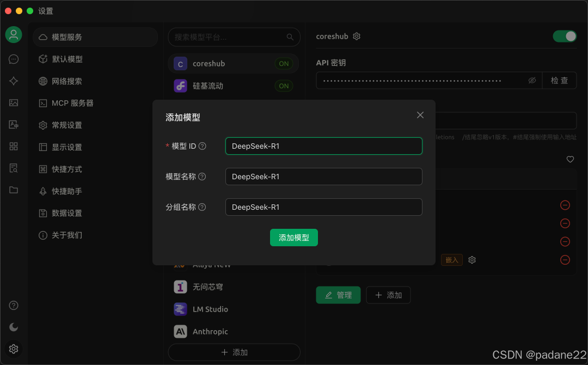Click the green 管理 models button
The image size is (588, 365).
(338, 295)
